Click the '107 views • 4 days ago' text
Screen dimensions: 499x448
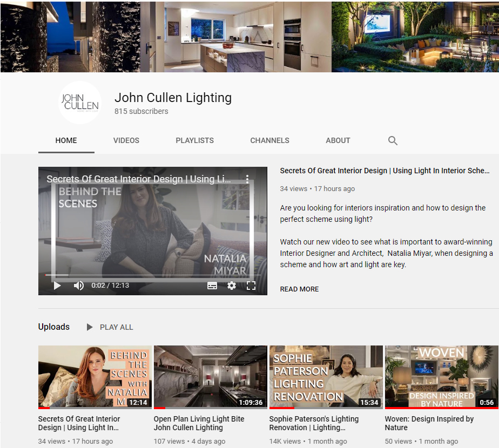pyautogui.click(x=190, y=442)
